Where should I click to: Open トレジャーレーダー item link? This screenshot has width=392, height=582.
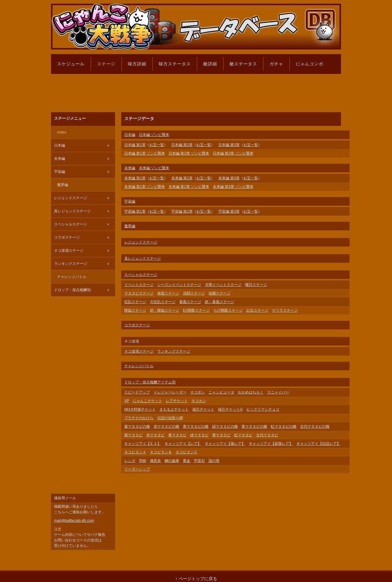pos(170,392)
